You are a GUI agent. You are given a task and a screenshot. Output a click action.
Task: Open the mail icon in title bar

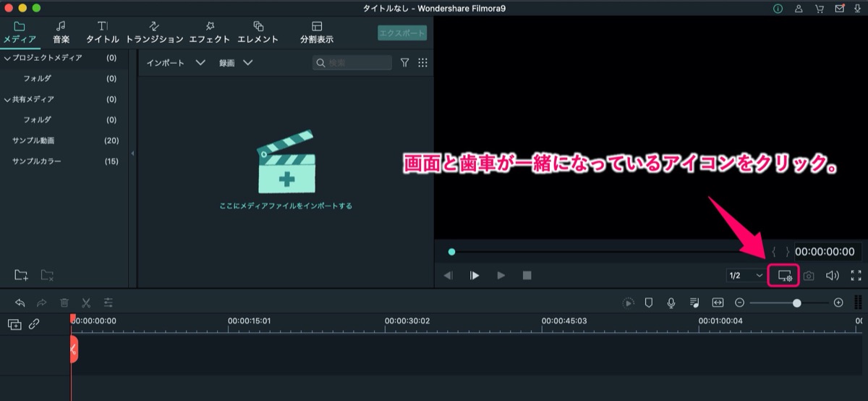839,9
